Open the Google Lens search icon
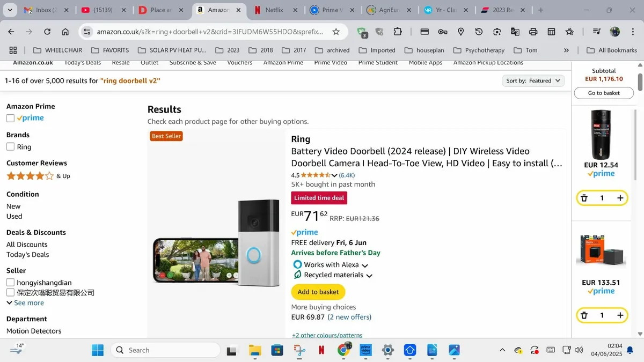 click(x=497, y=32)
